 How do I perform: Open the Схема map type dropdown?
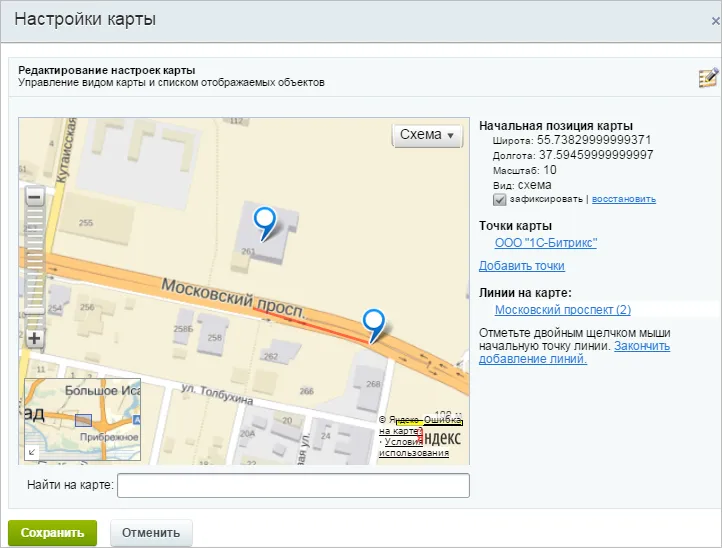(427, 135)
